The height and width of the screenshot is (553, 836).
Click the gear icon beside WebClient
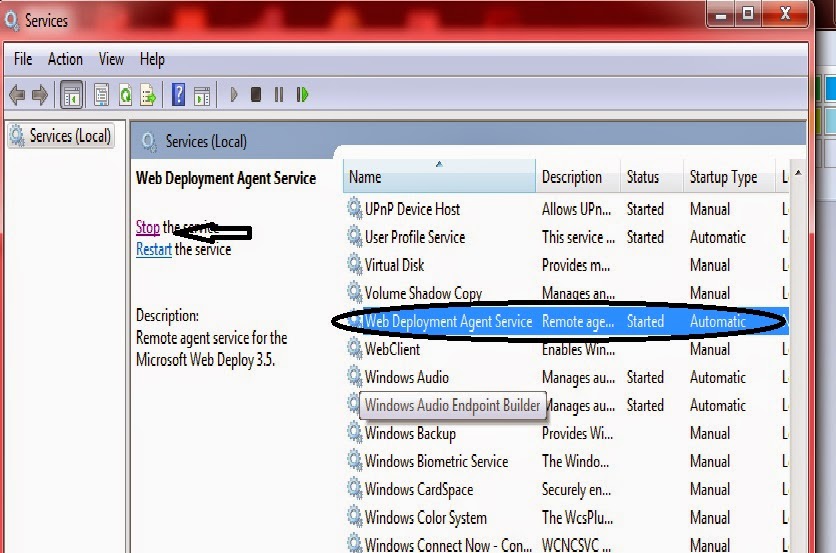pyautogui.click(x=355, y=348)
